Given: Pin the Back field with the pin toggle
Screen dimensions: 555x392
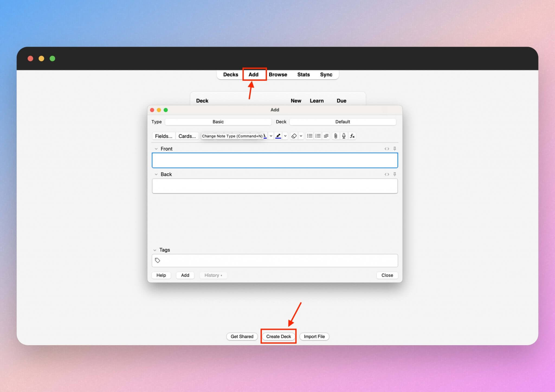Looking at the screenshot, I should [x=395, y=174].
